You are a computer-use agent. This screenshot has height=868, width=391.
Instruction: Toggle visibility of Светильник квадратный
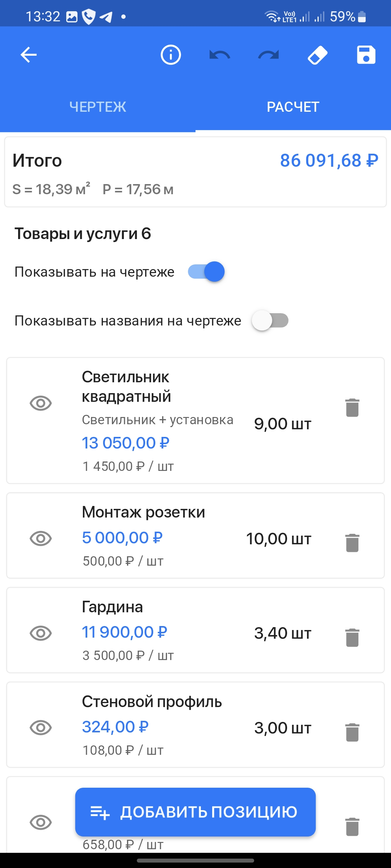(41, 403)
